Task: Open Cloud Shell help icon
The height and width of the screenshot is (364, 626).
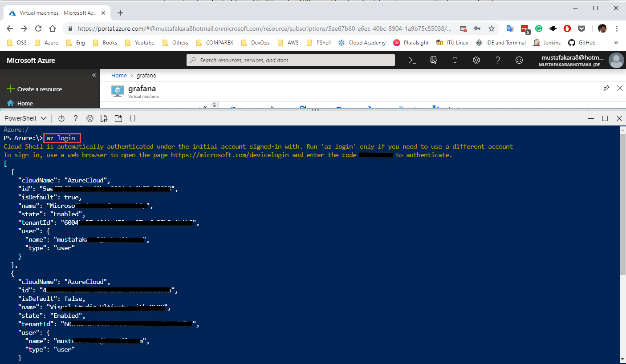Action: (76, 118)
